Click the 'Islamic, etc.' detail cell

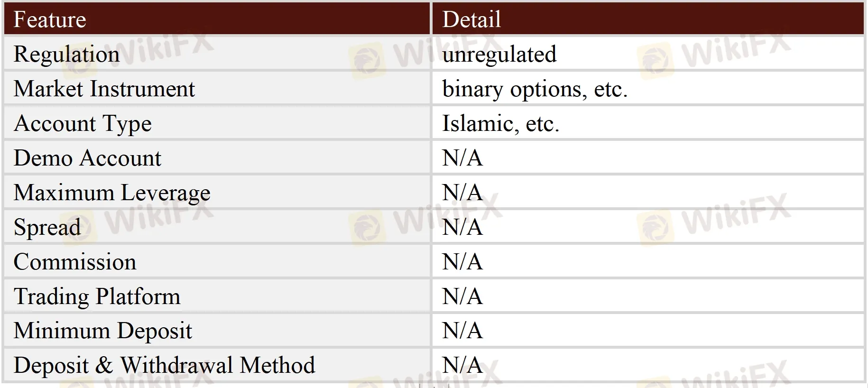[x=500, y=123]
